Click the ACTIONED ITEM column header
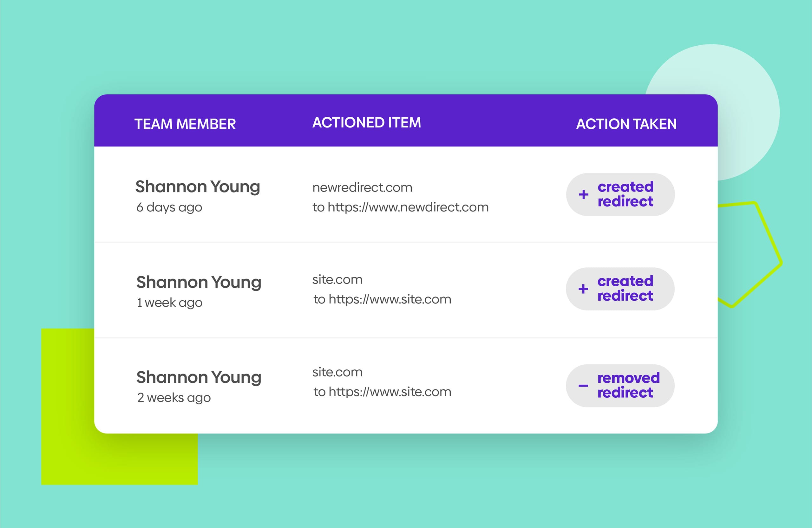 [x=366, y=122]
